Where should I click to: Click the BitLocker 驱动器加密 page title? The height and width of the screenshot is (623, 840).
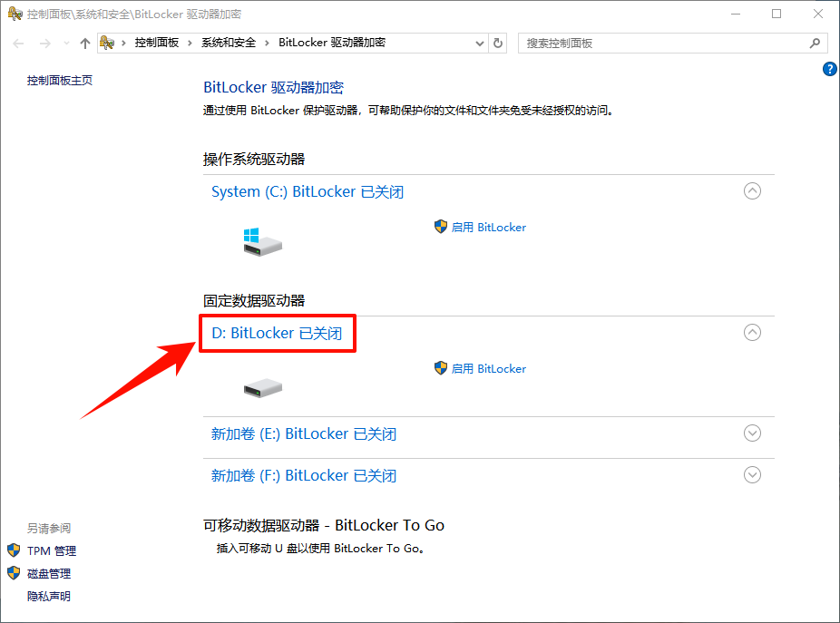(273, 87)
